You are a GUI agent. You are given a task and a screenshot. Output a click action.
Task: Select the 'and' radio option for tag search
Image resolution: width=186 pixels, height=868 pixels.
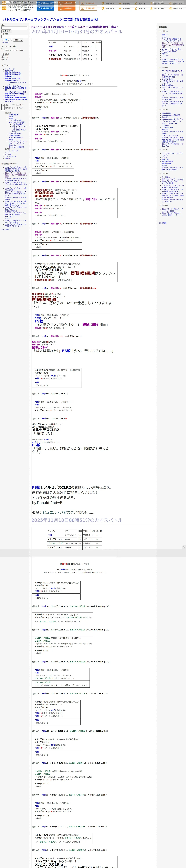[x=6, y=39]
